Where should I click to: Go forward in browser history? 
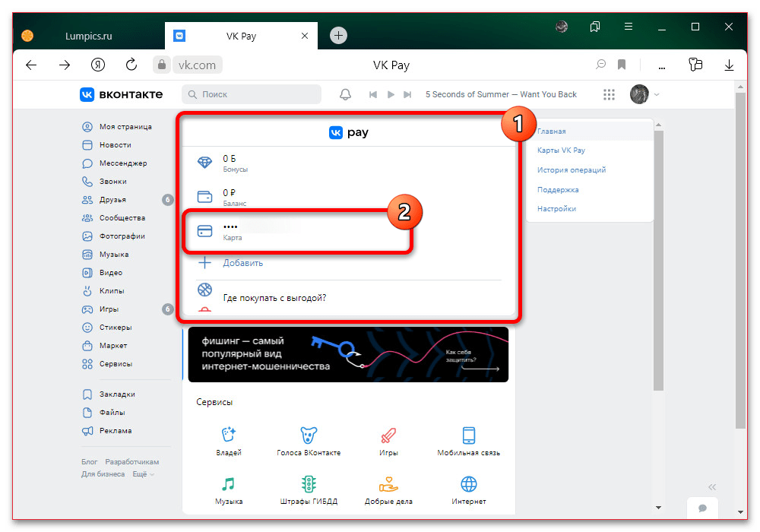click(x=65, y=65)
